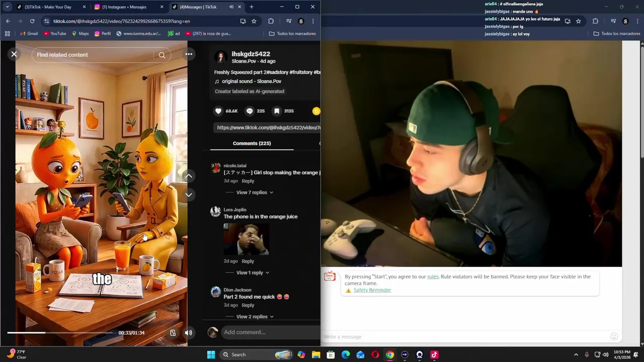Open the Gmail bookmark

[29, 34]
